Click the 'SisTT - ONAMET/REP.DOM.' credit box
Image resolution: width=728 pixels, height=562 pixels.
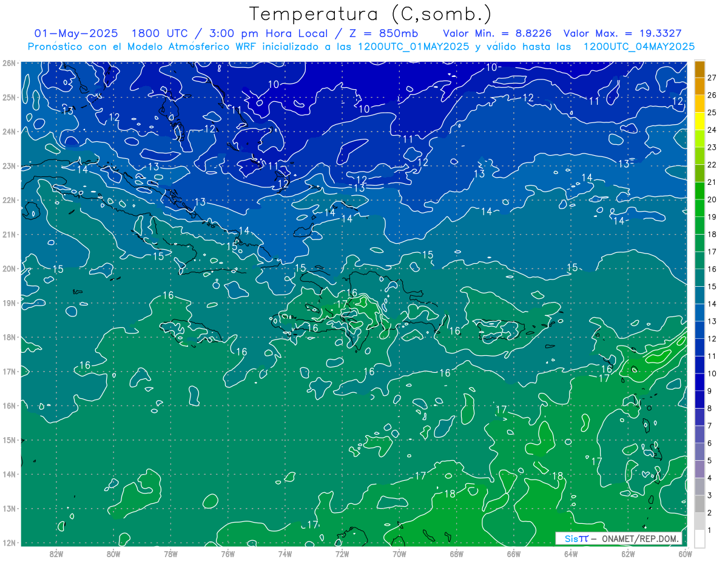(619, 538)
